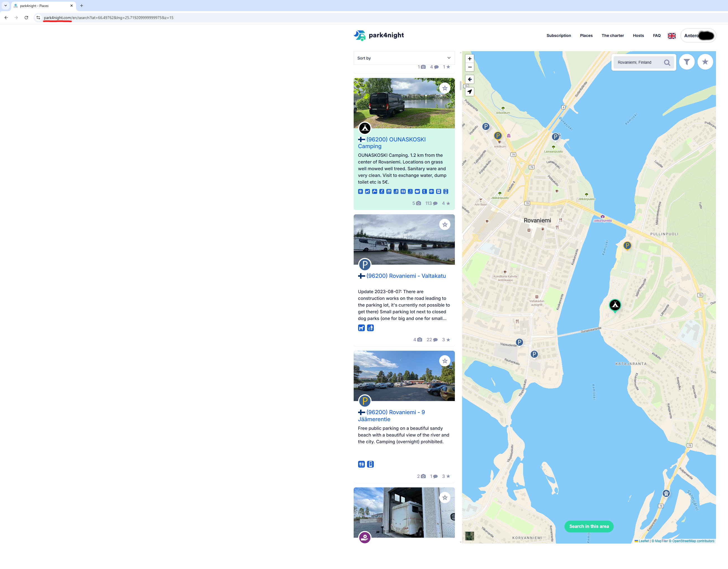Image resolution: width=728 pixels, height=569 pixels.
Task: Favorite the Rovaniemi - Valtakatu listing
Action: pyautogui.click(x=445, y=224)
